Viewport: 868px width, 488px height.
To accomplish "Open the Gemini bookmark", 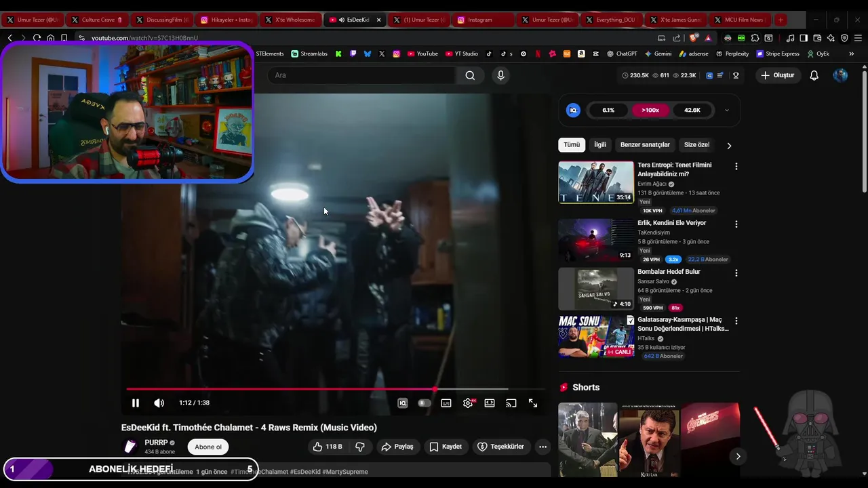I will click(x=658, y=54).
